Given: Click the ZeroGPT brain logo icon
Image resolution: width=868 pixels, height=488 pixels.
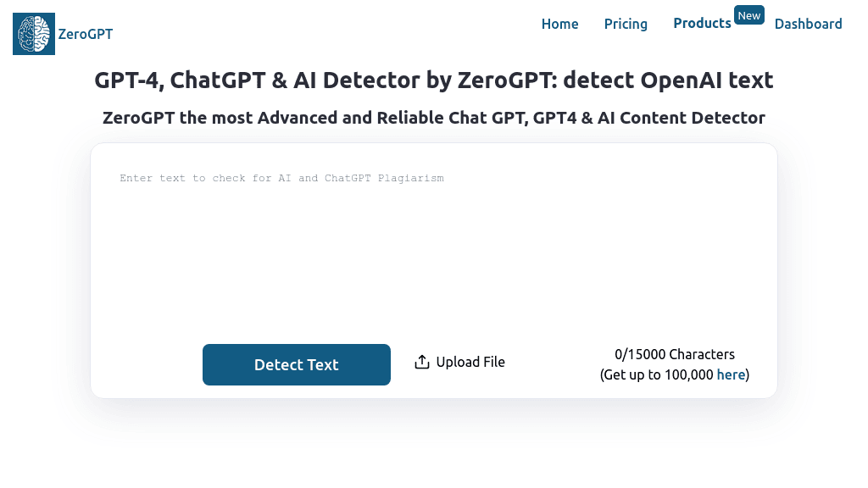Looking at the screenshot, I should (x=33, y=33).
